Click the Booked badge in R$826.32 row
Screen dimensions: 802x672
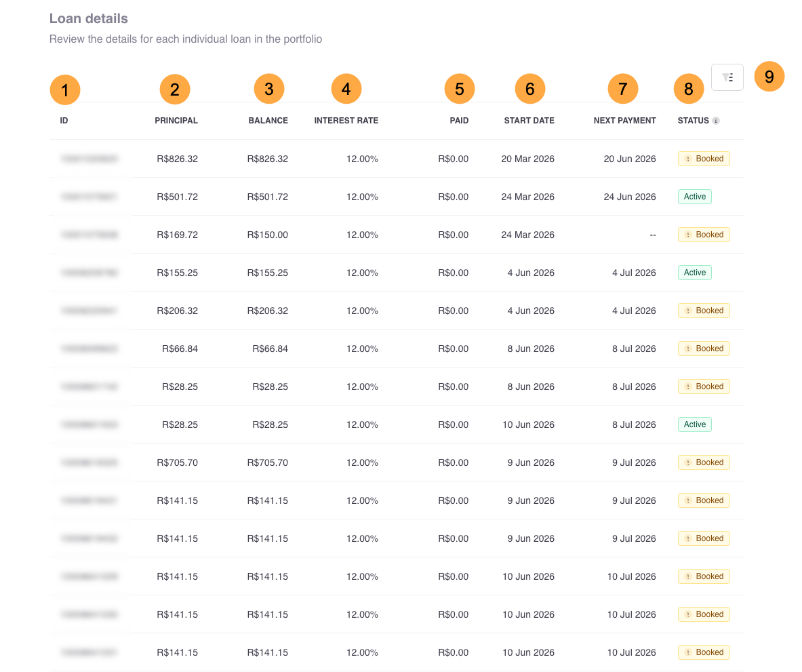coord(704,159)
